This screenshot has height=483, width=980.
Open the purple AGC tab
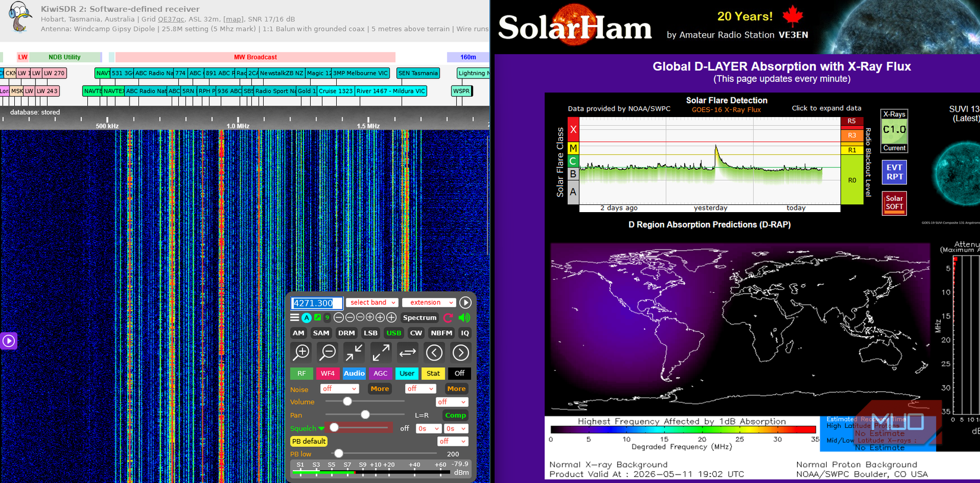click(381, 374)
